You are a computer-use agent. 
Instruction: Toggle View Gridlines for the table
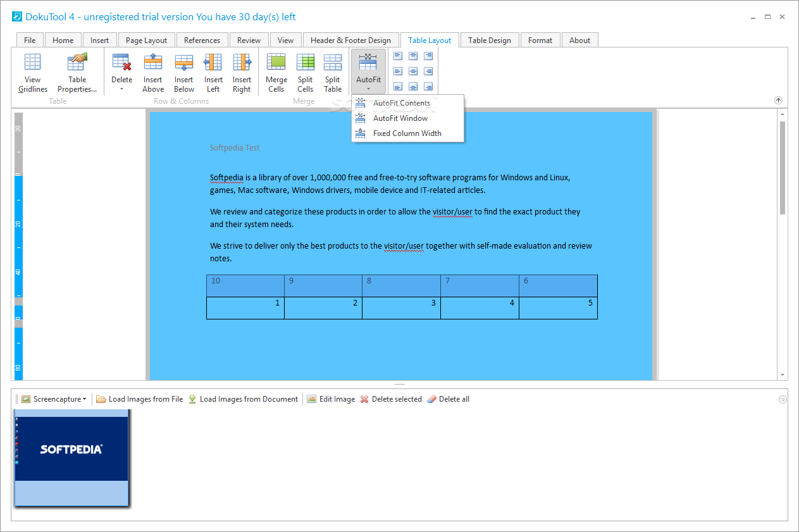[x=33, y=73]
